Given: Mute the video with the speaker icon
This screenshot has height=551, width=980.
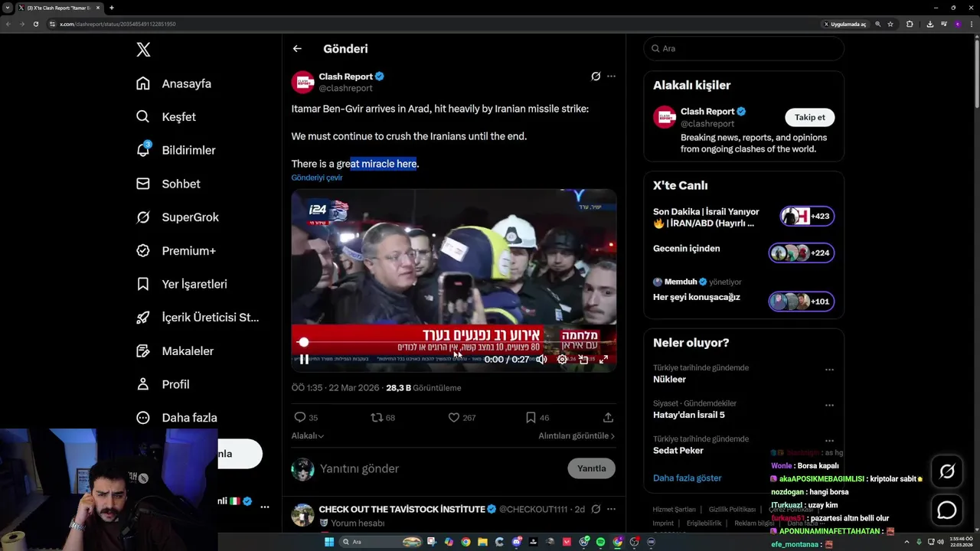Looking at the screenshot, I should coord(541,359).
